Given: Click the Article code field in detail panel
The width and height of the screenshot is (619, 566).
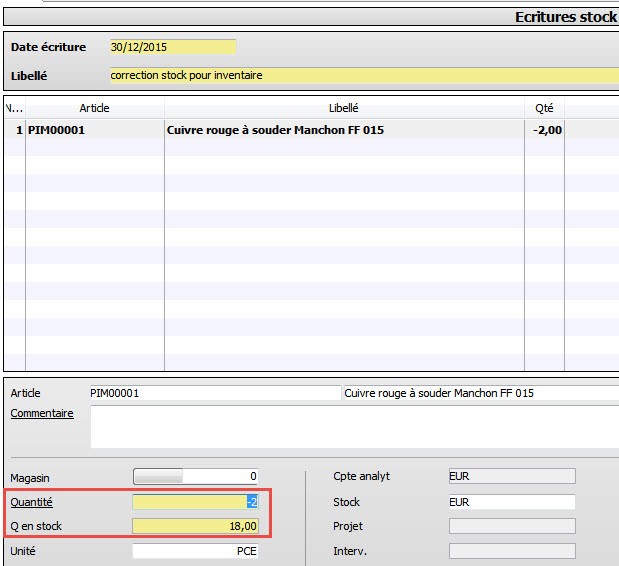Looking at the screenshot, I should [x=214, y=393].
